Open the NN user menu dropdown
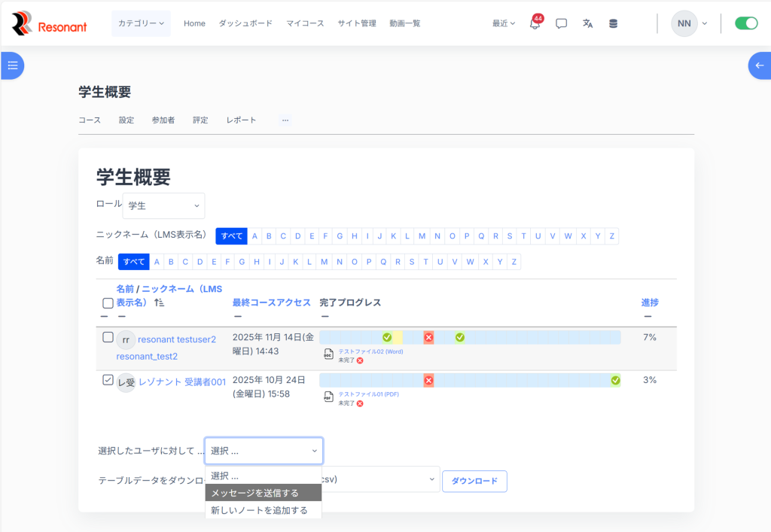Viewport: 771px width, 532px height. 690,23
